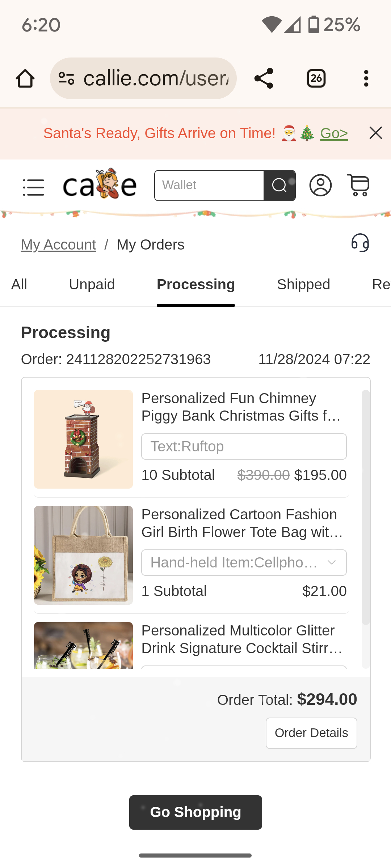Open the hamburger menu icon
391x868 pixels.
[33, 187]
